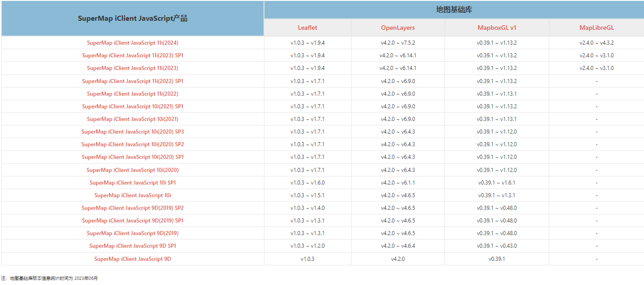Open SuperMap iClient JavaScript 10i(2020) SP2 link
Viewport: 644px width, 285px height.
point(133,145)
